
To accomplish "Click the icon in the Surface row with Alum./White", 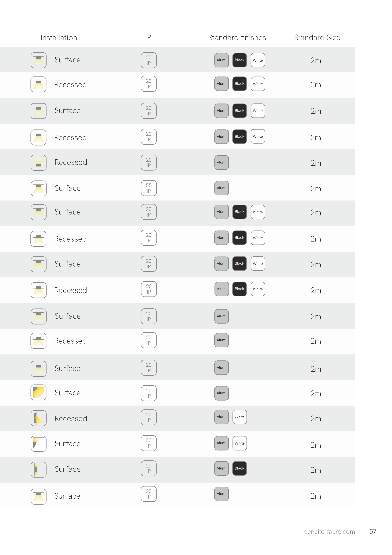I will 38,444.
